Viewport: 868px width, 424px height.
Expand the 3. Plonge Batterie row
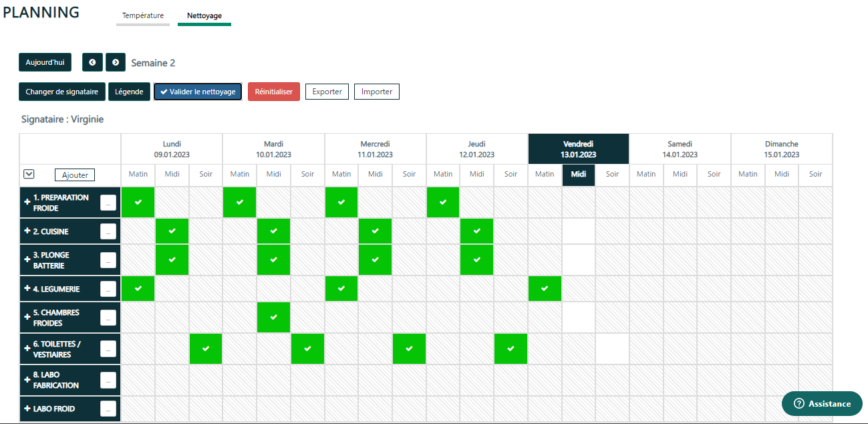(27, 260)
